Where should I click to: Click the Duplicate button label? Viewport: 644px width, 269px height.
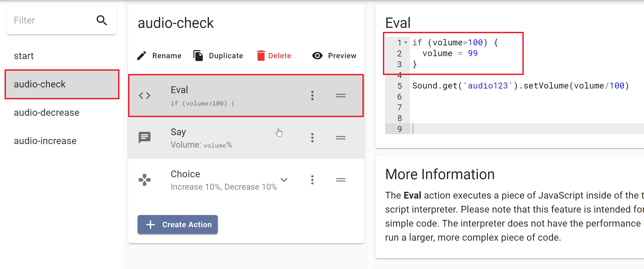[x=226, y=56]
